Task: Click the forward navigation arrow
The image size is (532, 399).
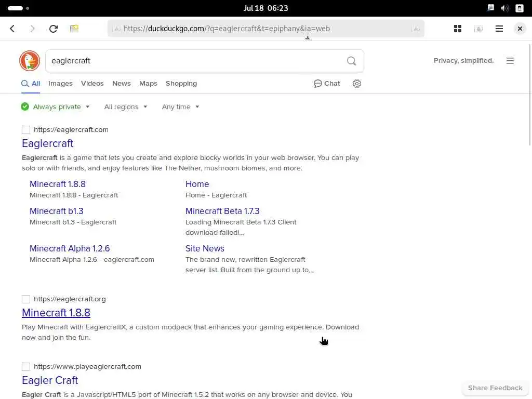Action: [x=32, y=29]
